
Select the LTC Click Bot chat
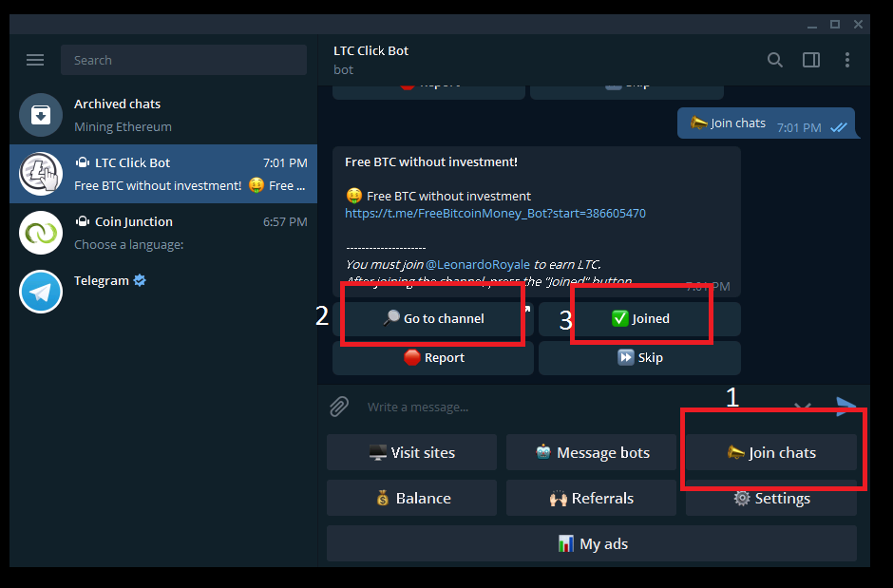point(163,174)
